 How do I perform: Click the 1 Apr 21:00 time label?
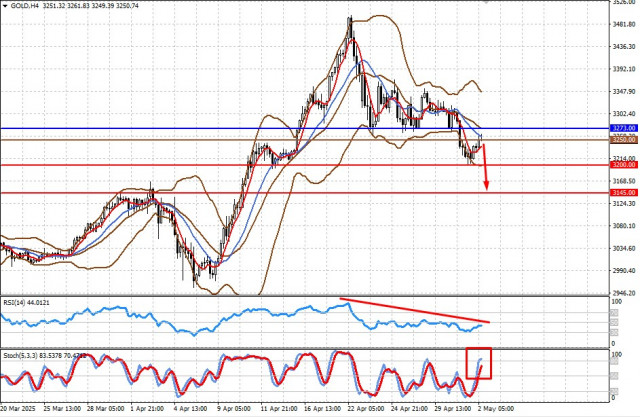[x=147, y=408]
